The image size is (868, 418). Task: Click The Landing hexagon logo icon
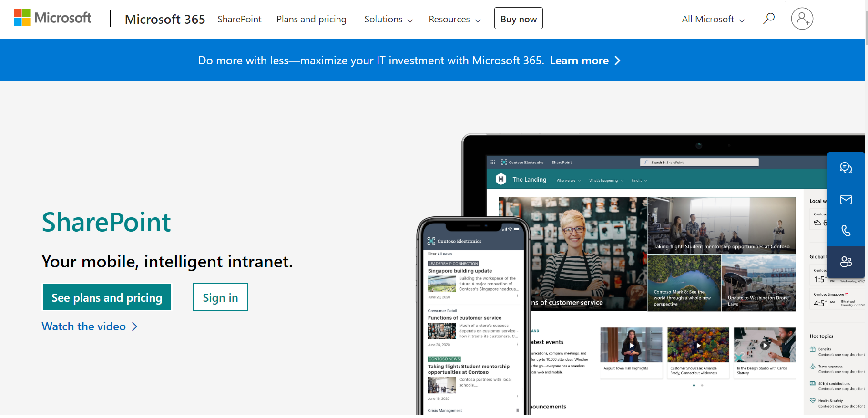(501, 179)
